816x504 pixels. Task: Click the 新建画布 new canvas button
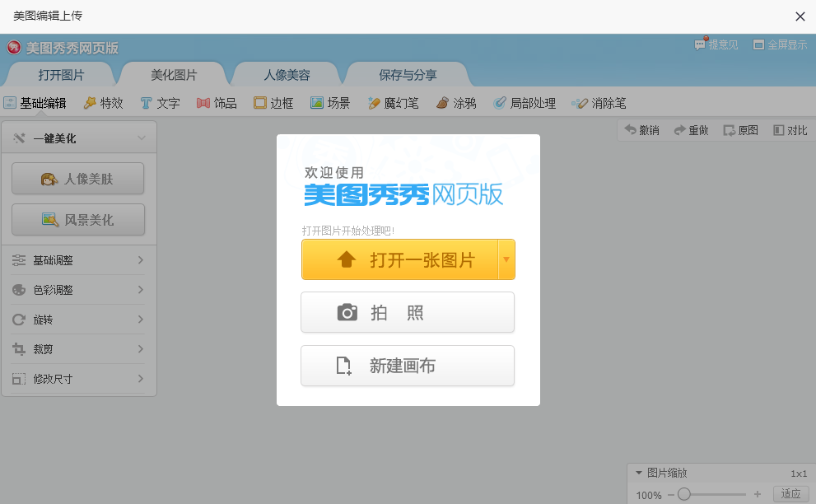pos(408,366)
